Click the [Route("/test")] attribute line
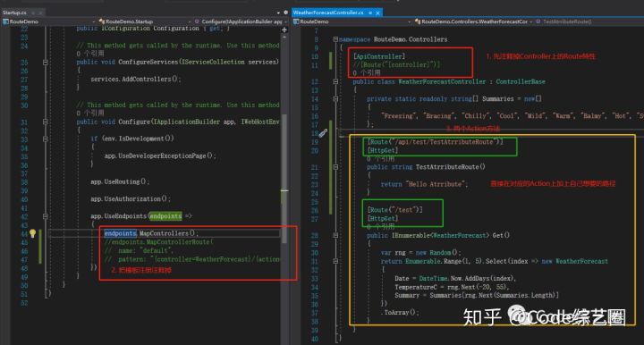Screen dimensions: 644x345 pyautogui.click(x=394, y=210)
